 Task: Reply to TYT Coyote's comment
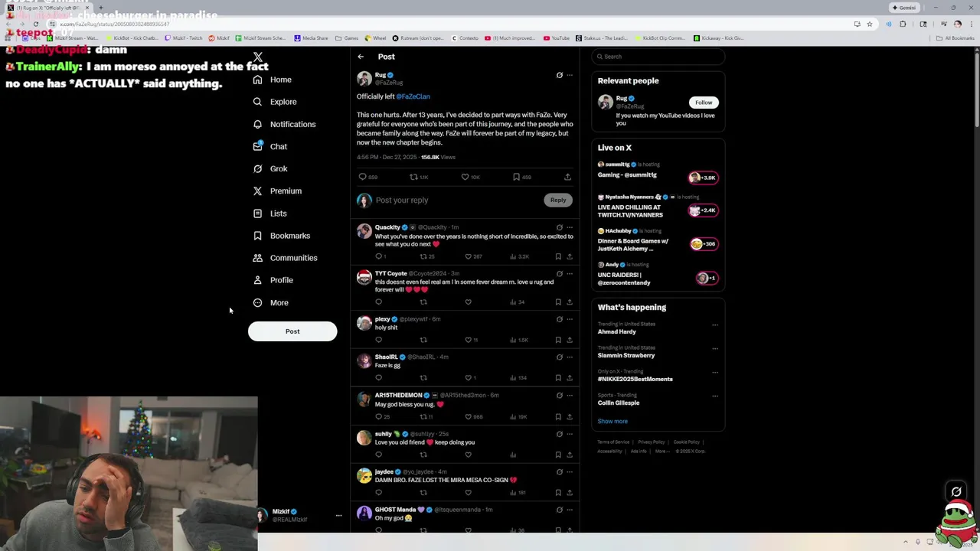click(378, 302)
